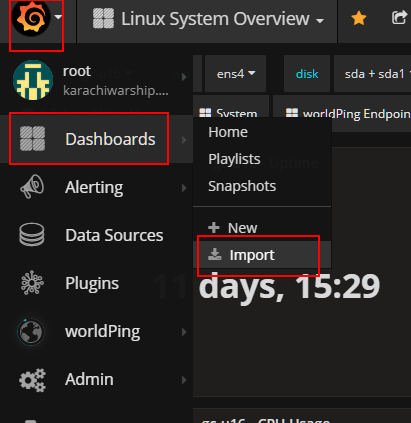Go to Home in the Dashboards submenu

[228, 132]
